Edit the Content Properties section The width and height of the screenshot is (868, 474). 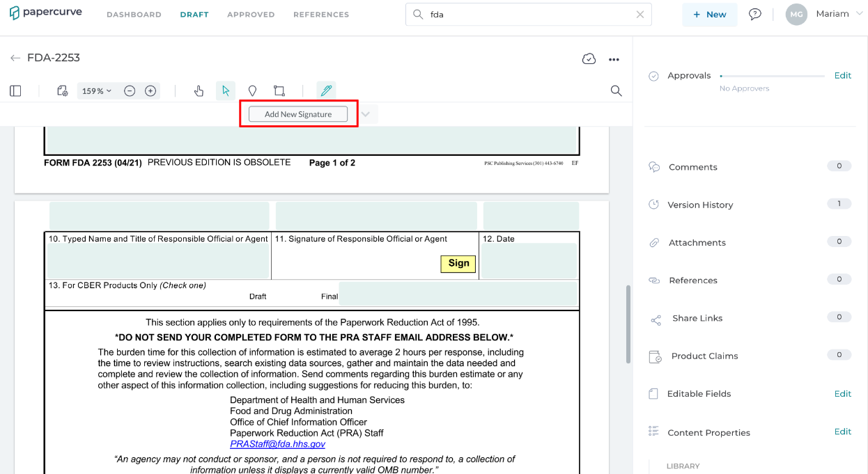pos(843,432)
